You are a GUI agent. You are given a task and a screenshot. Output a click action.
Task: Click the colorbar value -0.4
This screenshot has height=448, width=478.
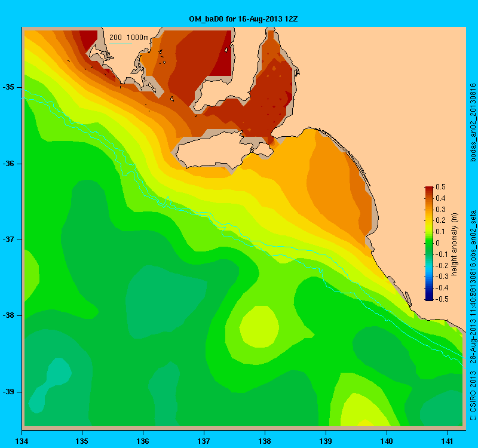click(x=441, y=288)
